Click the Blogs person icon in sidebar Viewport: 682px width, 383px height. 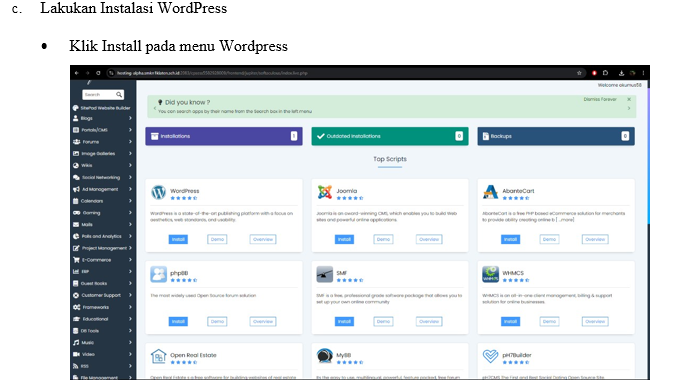click(x=76, y=118)
